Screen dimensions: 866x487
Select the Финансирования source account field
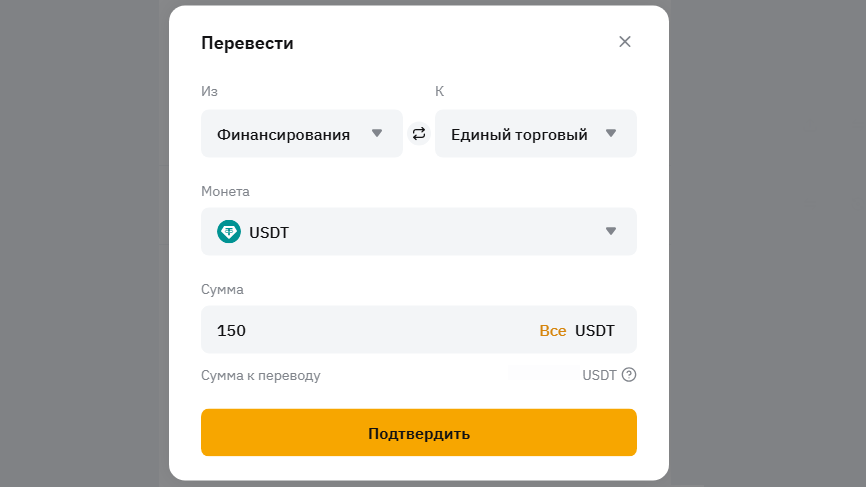point(284,134)
